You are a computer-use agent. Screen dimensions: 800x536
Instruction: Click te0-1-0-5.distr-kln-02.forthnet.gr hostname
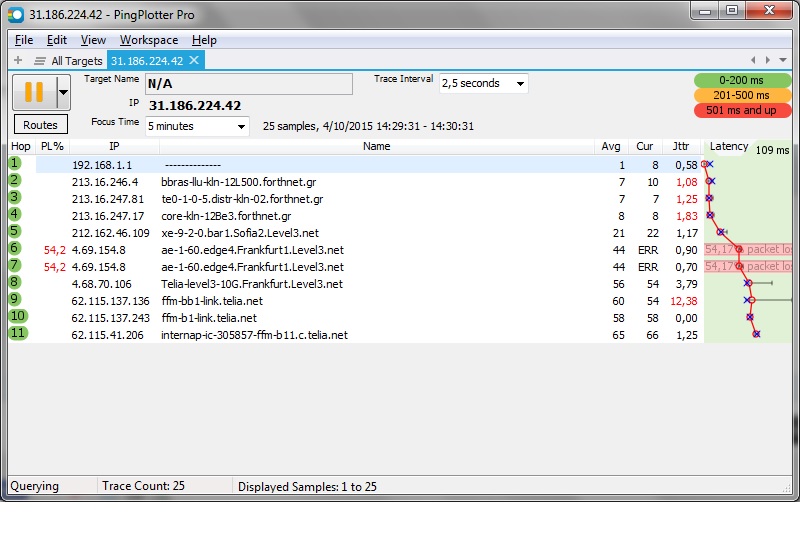(x=242, y=199)
